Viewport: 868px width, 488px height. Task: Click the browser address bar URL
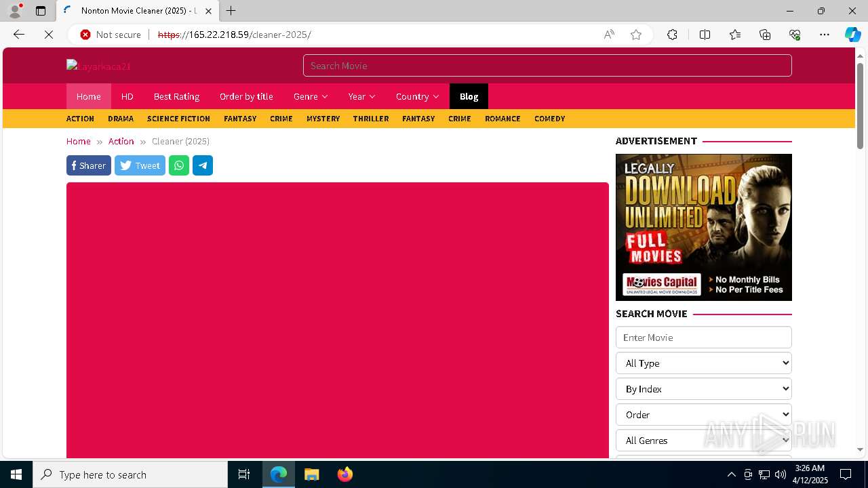coord(235,35)
